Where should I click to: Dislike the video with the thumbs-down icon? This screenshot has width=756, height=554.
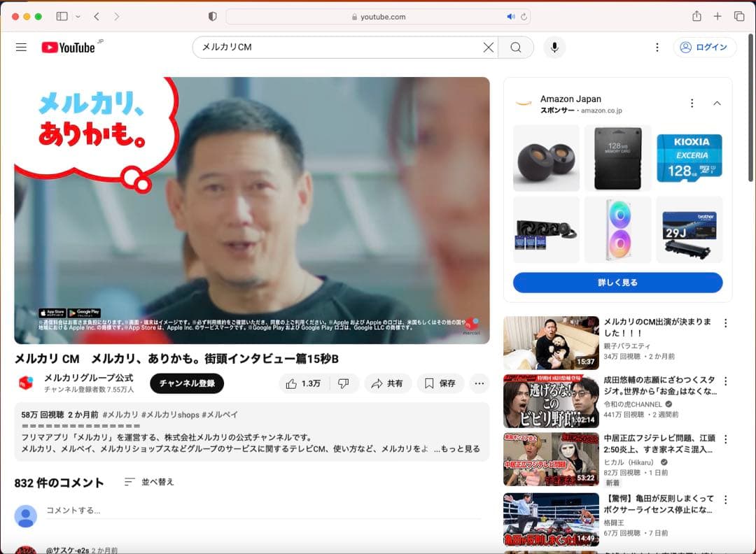[x=344, y=383]
